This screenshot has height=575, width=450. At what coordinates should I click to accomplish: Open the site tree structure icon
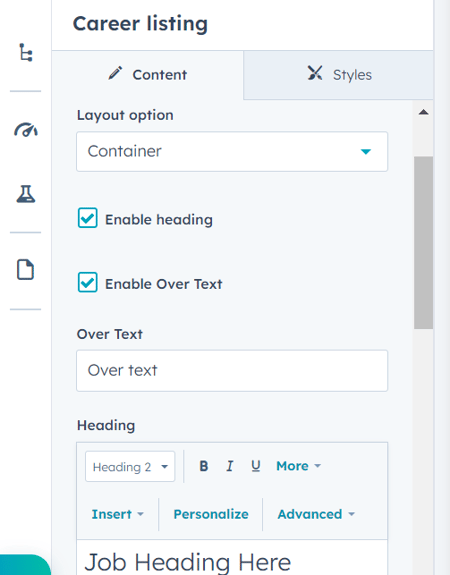pyautogui.click(x=26, y=52)
